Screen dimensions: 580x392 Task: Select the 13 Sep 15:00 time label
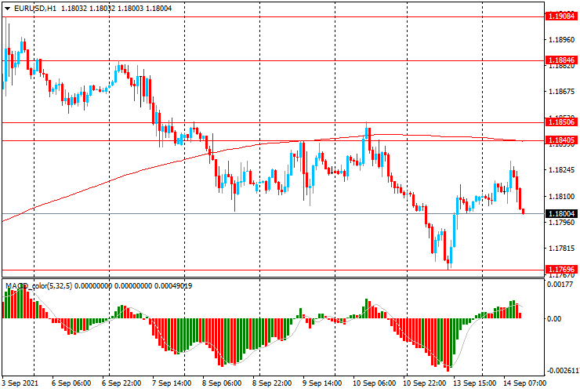tap(474, 383)
